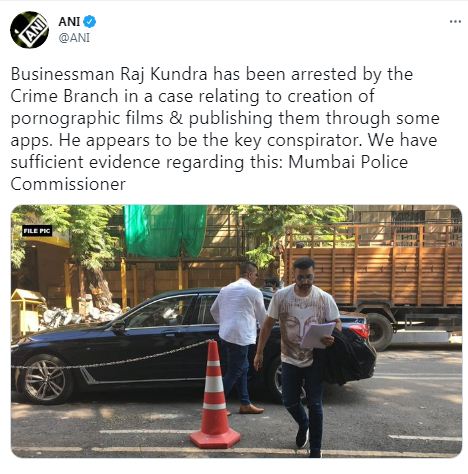Viewport: 468px width, 474px height.
Task: Click the word 'Commissioner' in tweet
Action: 68,184
